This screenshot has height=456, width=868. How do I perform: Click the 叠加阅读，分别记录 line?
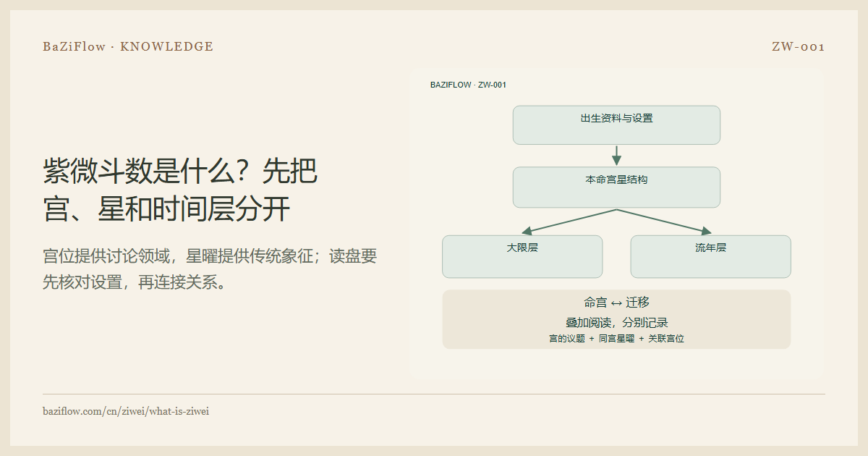click(616, 323)
